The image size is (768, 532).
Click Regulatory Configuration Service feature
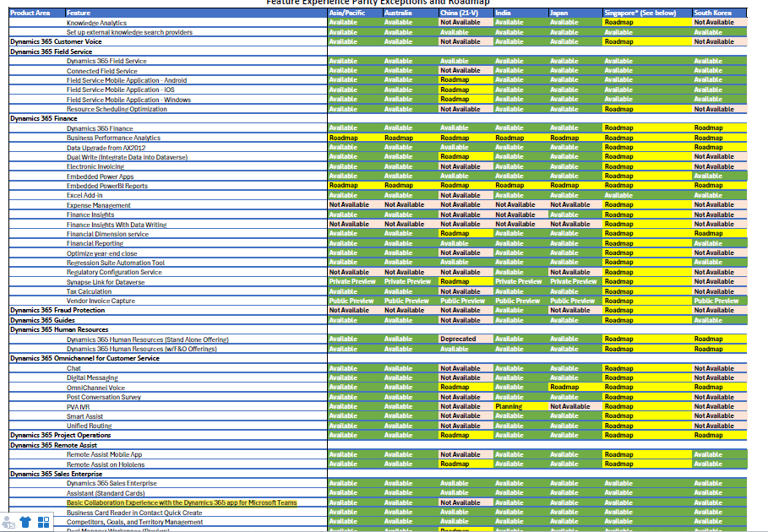coord(114,272)
